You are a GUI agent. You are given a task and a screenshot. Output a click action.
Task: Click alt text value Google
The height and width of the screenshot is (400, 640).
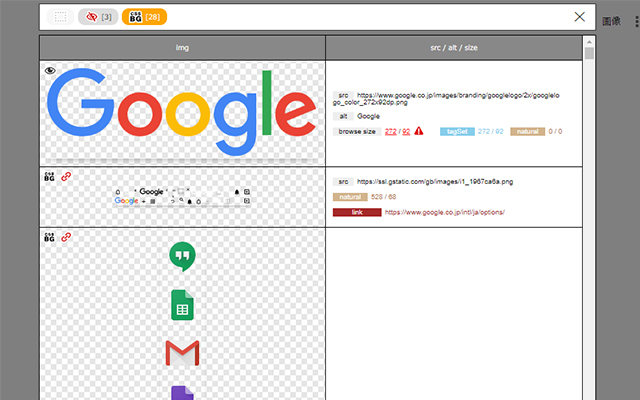(x=368, y=116)
